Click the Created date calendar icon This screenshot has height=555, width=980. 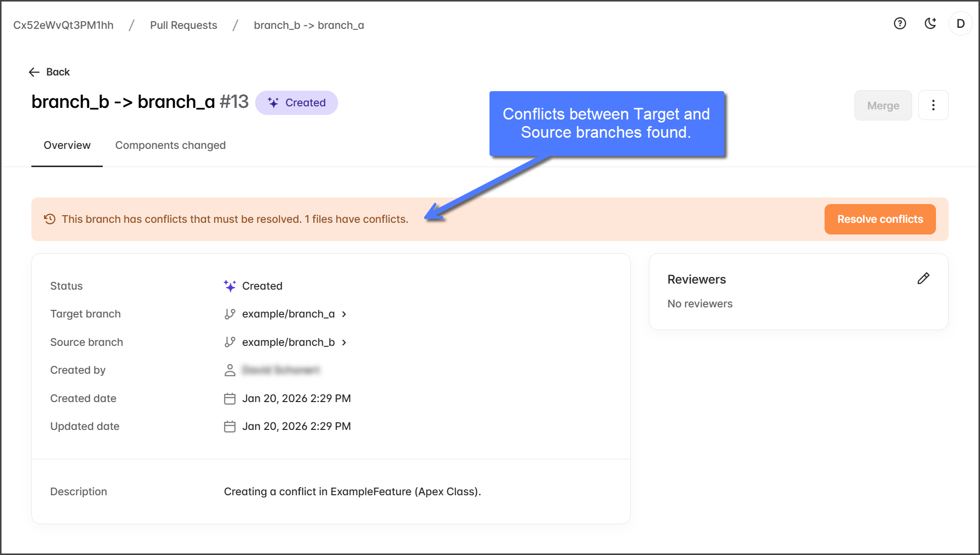pos(230,399)
